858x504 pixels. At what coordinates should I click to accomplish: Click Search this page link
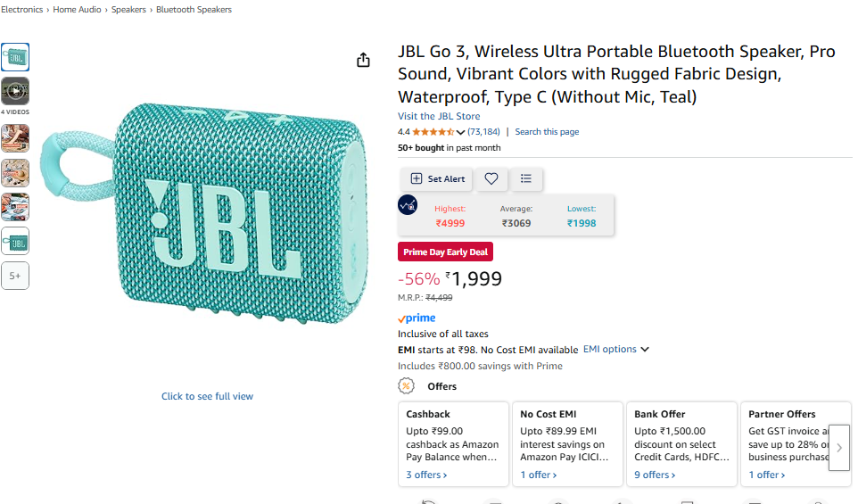[x=547, y=132]
